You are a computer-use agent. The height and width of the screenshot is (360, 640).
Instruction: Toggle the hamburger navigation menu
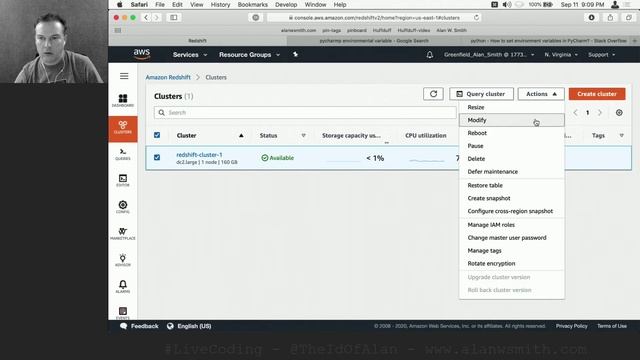[x=124, y=76]
